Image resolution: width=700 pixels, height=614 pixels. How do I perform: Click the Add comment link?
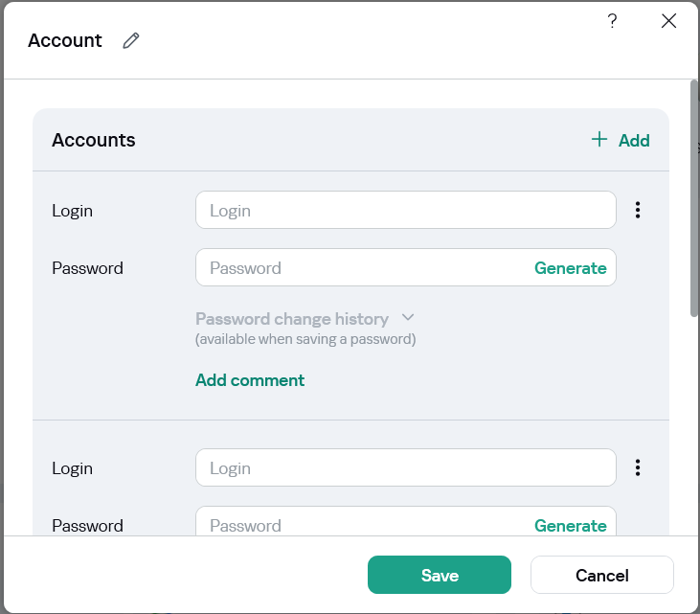[250, 380]
